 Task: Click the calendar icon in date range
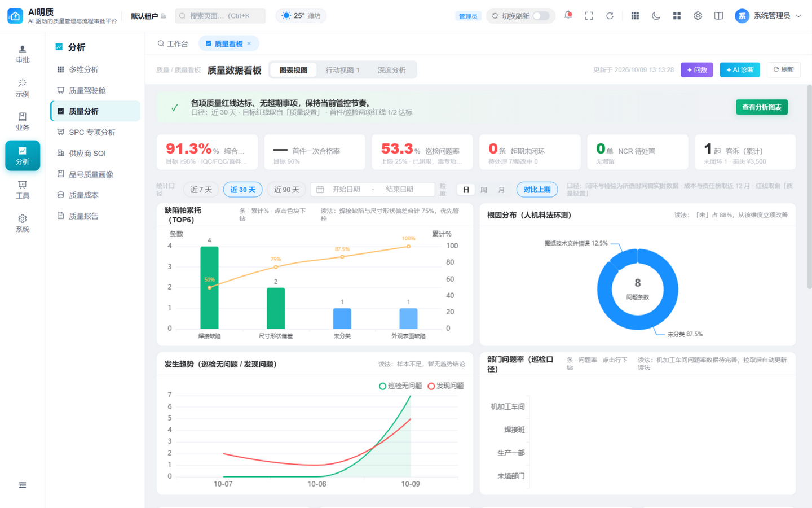pyautogui.click(x=320, y=190)
